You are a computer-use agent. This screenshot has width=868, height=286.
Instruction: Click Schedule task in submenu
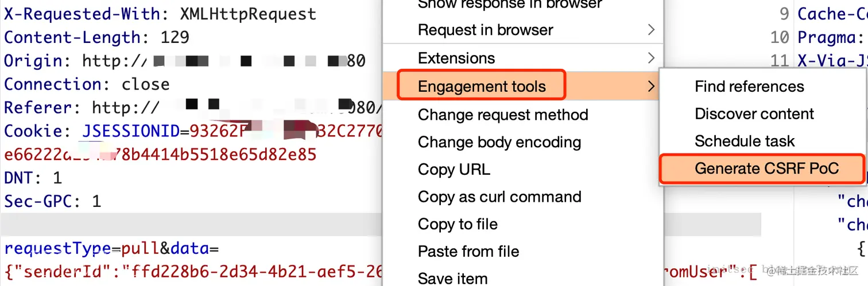pyautogui.click(x=745, y=141)
